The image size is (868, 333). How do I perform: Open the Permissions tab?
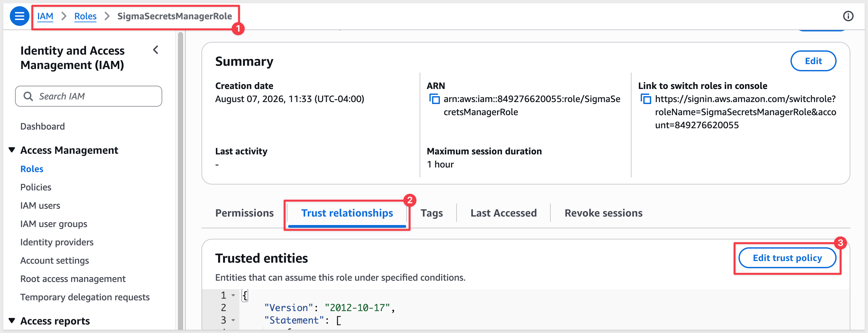[244, 213]
